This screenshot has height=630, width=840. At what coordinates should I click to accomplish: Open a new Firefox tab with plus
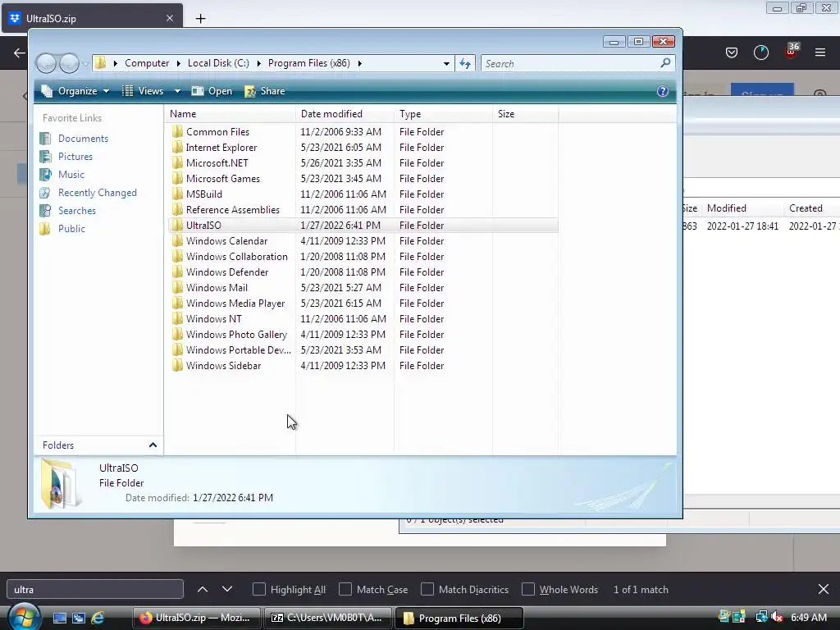(x=200, y=18)
